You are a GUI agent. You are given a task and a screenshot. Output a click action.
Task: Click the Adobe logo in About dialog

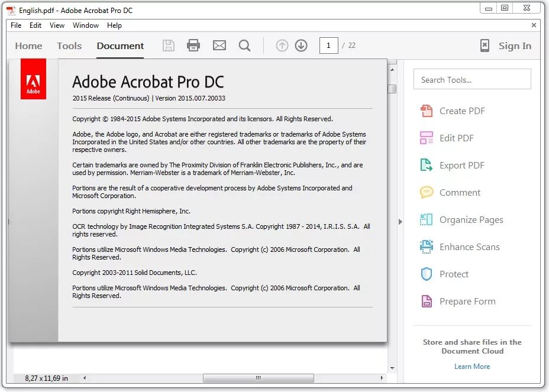33,79
